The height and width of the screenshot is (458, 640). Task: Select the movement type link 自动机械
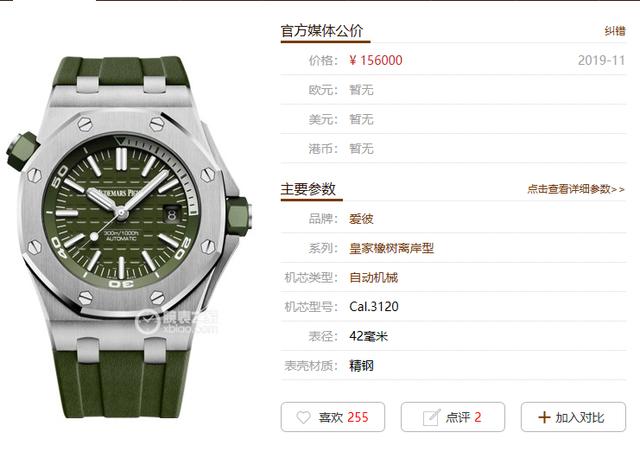pyautogui.click(x=373, y=278)
